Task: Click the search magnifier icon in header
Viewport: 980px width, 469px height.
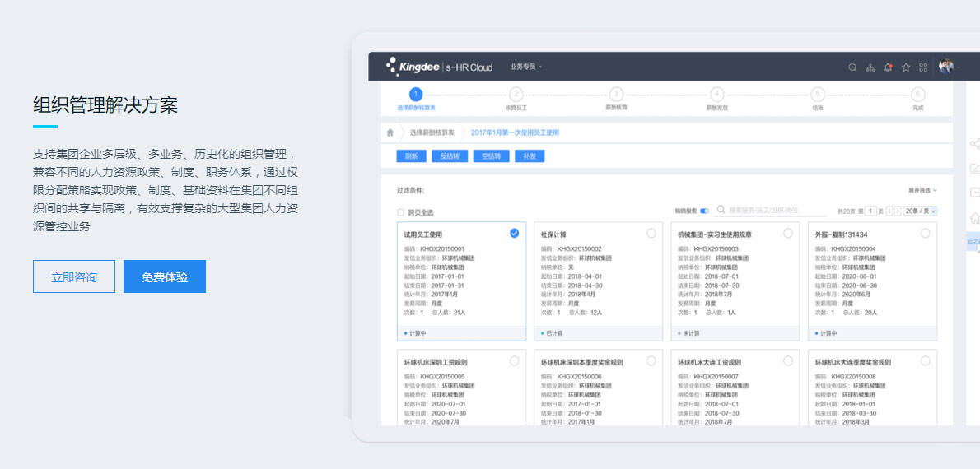Action: pos(852,67)
